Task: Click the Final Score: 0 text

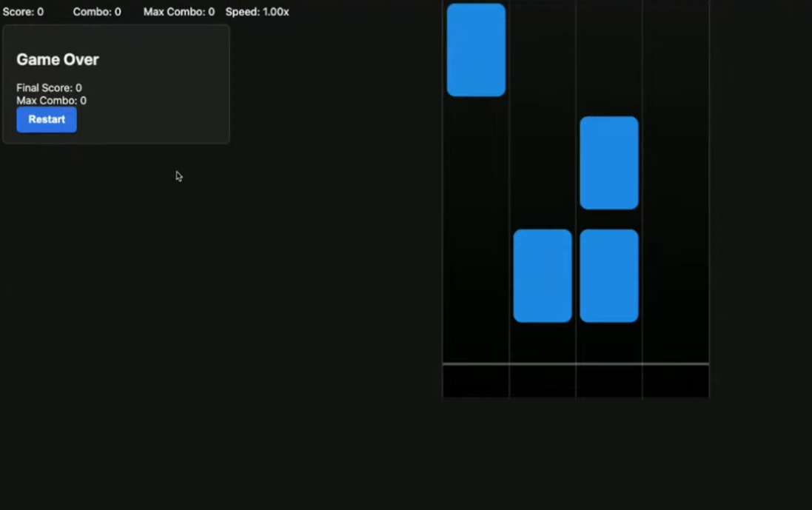Action: click(x=49, y=88)
